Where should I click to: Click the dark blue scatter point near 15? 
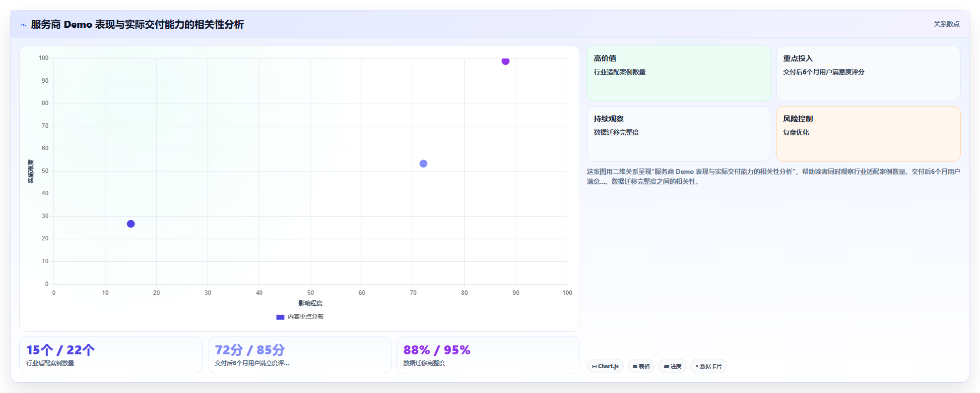[131, 224]
